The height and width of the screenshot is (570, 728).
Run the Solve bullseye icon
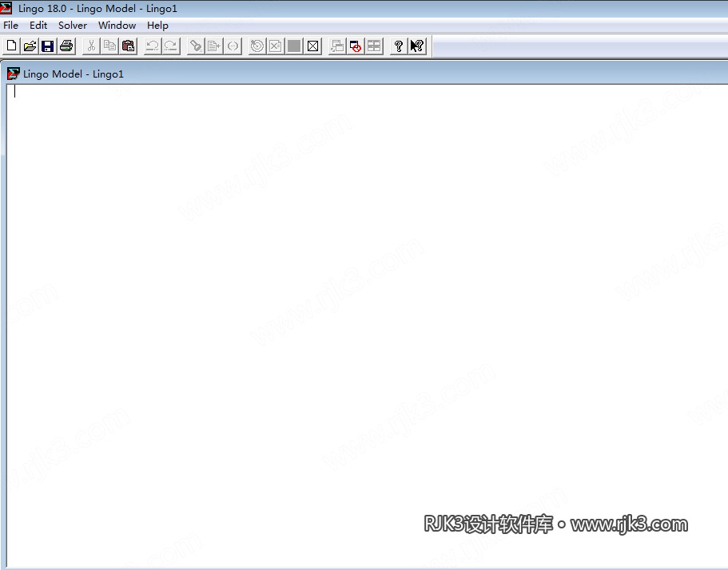tap(257, 46)
